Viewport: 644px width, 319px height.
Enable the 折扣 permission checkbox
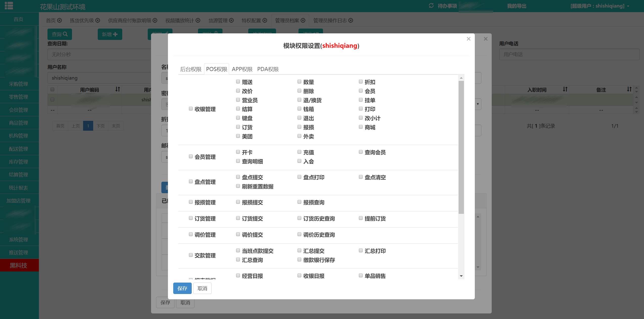[x=361, y=82]
